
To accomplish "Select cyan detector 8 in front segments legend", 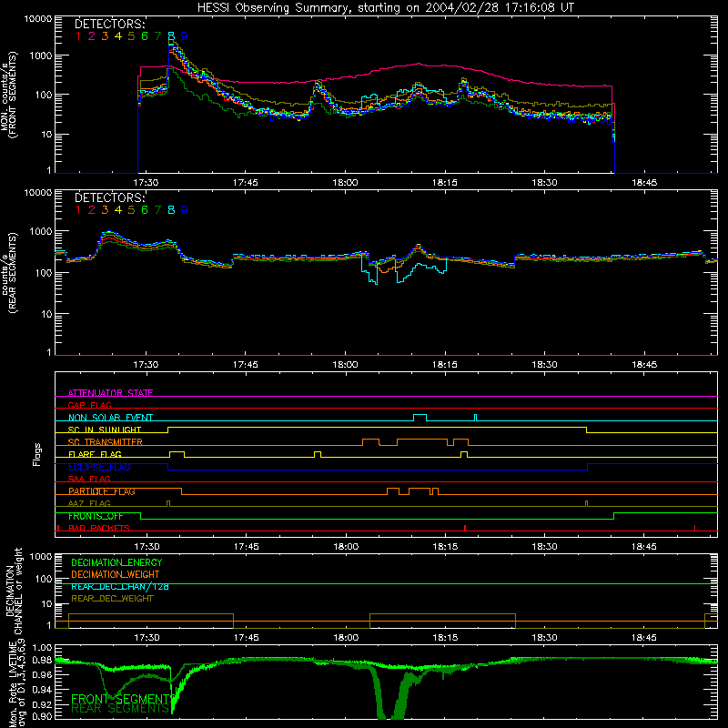I will click(x=171, y=36).
